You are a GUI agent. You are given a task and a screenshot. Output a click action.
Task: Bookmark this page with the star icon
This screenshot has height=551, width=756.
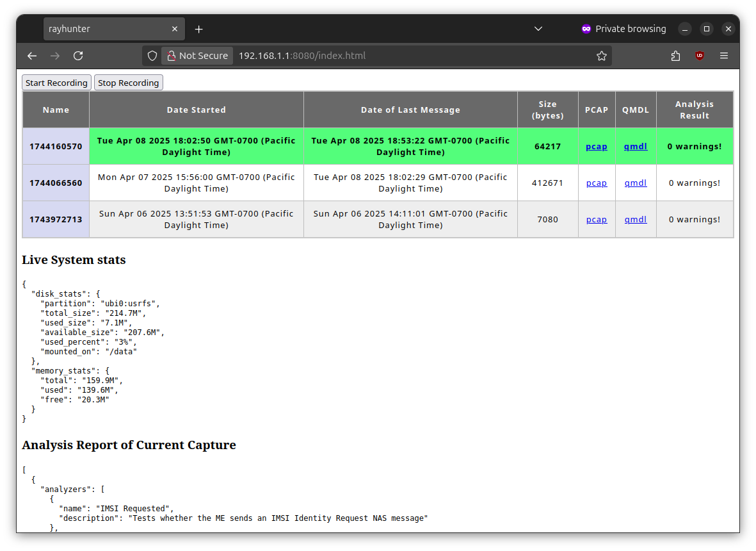pos(602,56)
